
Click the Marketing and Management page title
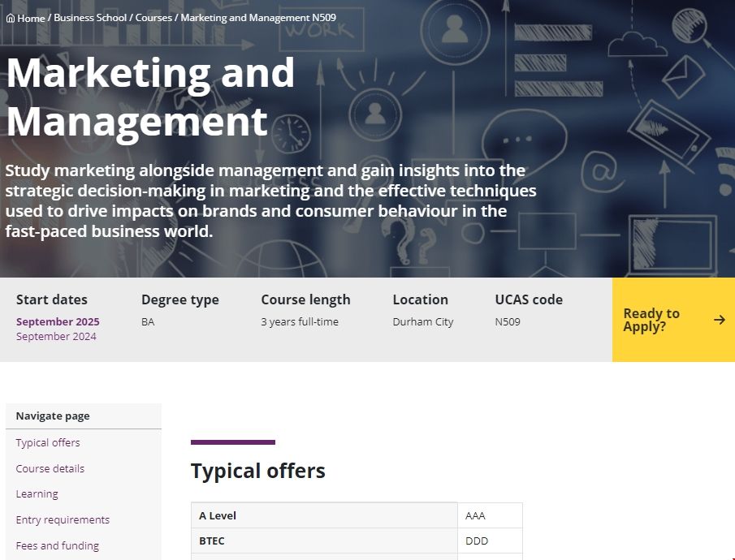[150, 97]
